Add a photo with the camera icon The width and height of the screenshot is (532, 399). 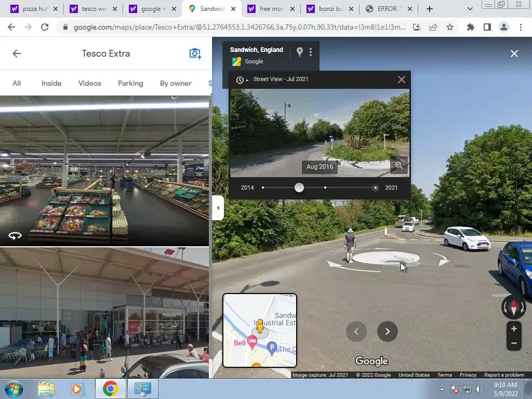[x=195, y=54]
